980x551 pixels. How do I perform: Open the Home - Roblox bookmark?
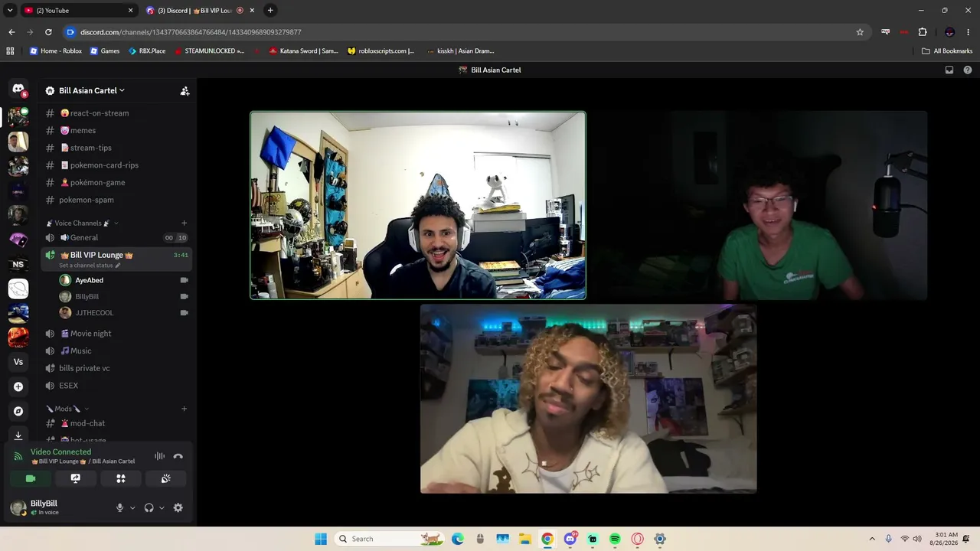(x=56, y=51)
